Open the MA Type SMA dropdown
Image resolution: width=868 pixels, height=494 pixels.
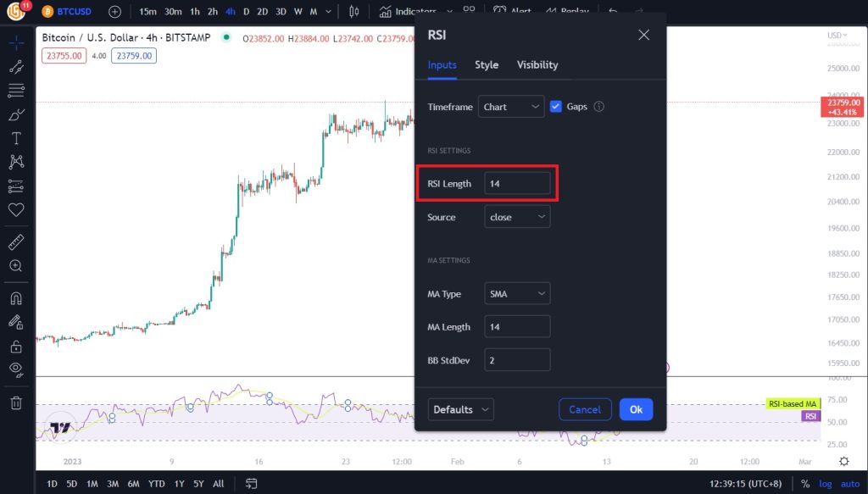pyautogui.click(x=517, y=293)
